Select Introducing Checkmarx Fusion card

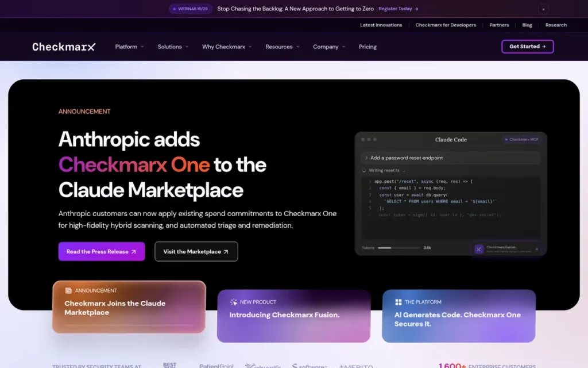click(293, 316)
